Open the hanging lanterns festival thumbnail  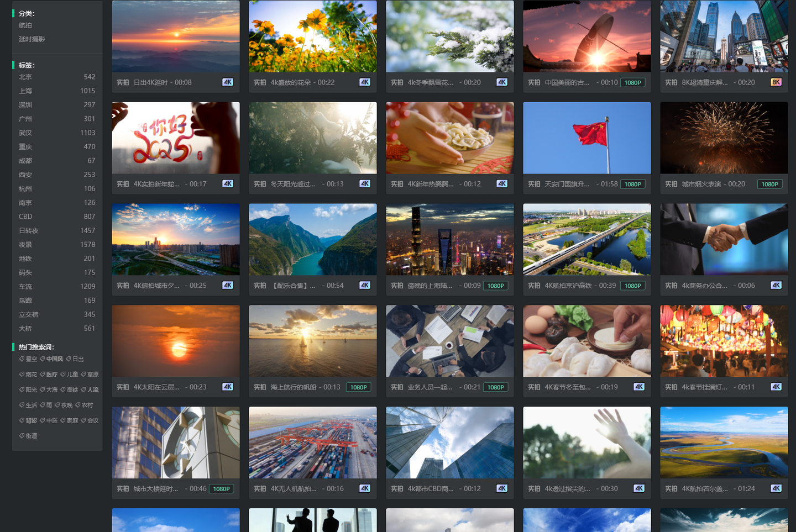(724, 341)
